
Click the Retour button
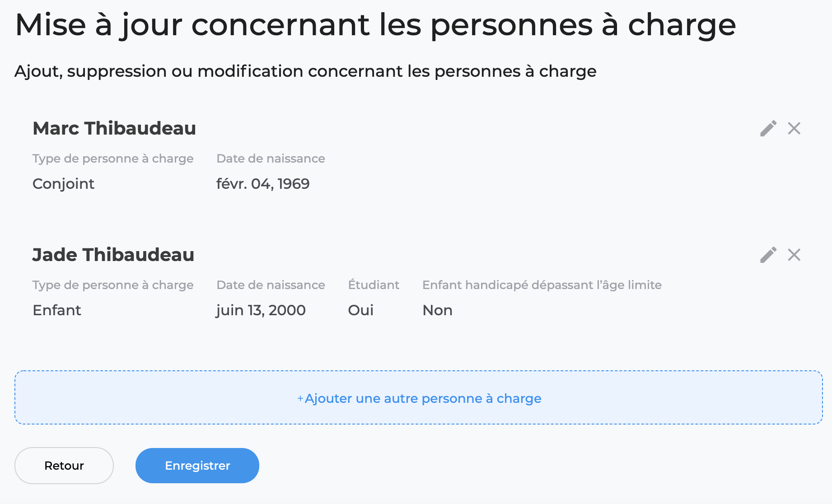click(x=64, y=466)
